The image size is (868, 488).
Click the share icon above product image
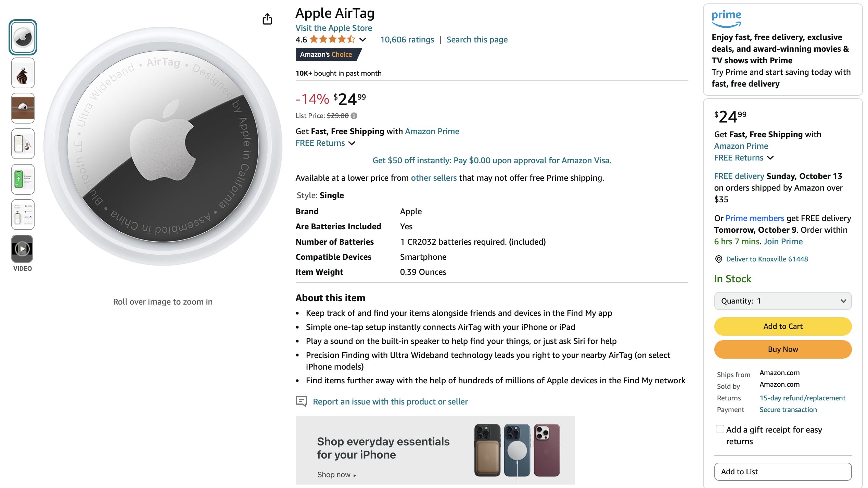267,19
